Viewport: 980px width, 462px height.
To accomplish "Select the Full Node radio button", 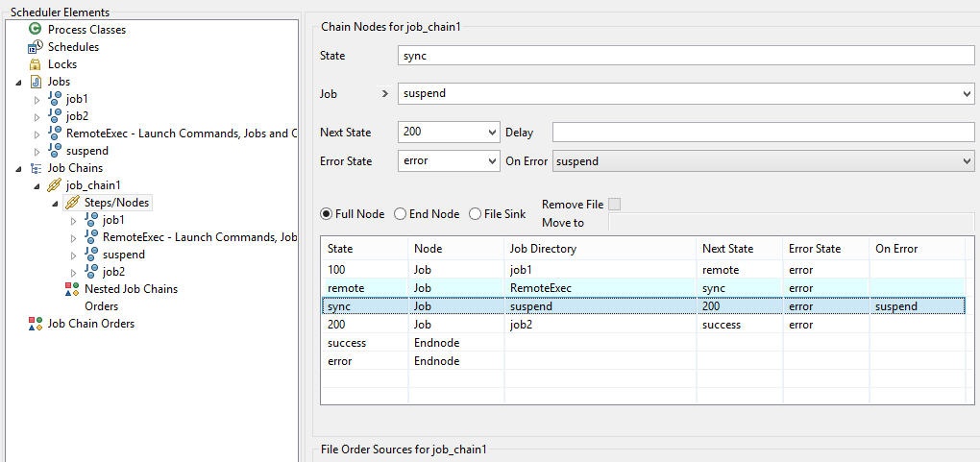I will click(326, 214).
